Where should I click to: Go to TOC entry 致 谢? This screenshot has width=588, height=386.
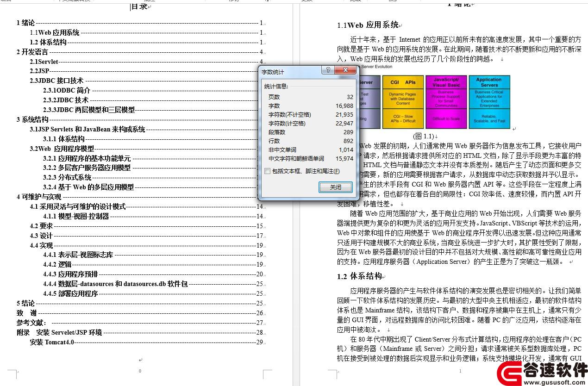click(140, 313)
